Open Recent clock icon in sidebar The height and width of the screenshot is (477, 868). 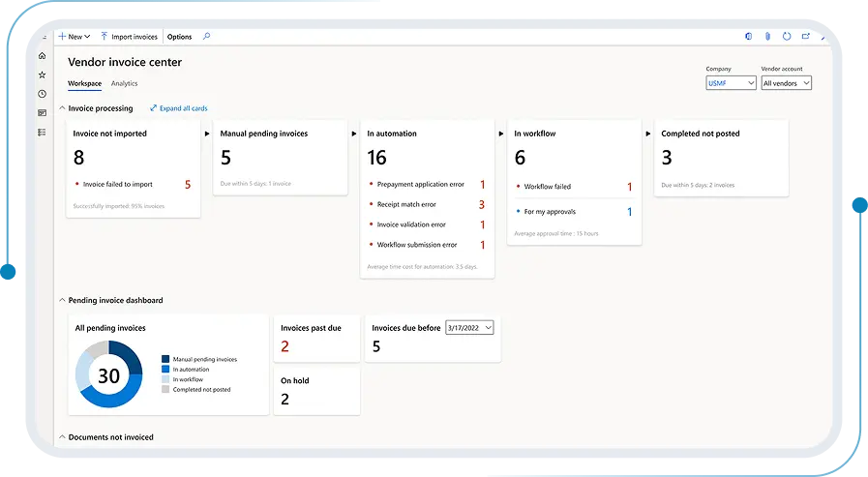(42, 94)
